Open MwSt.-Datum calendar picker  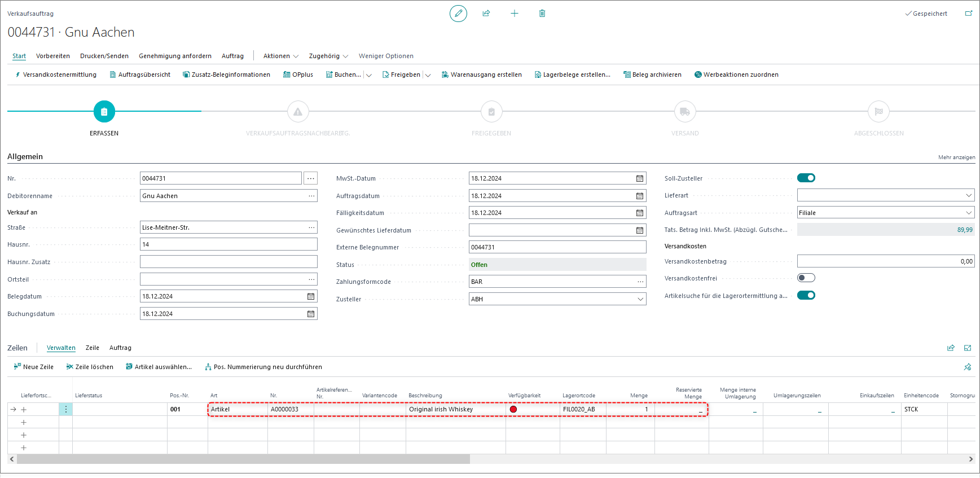640,178
